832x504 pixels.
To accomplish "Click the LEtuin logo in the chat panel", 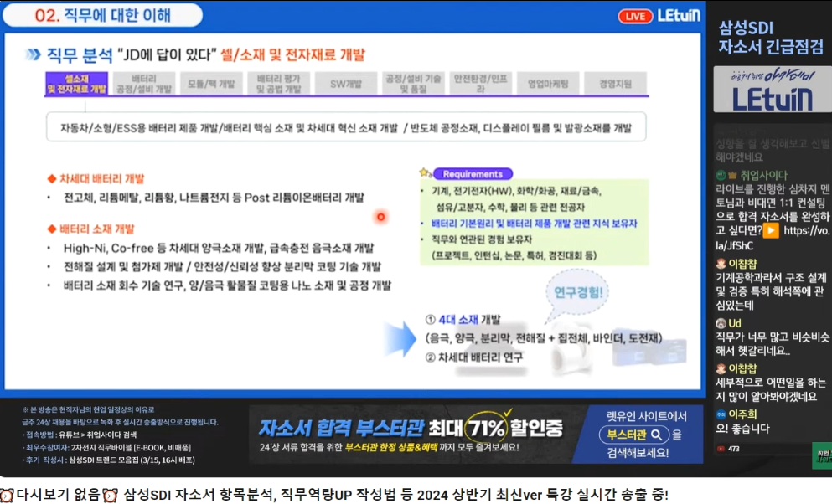I will (772, 90).
